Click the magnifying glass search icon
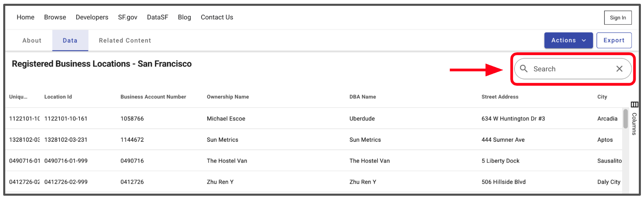The image size is (644, 199). (x=524, y=69)
